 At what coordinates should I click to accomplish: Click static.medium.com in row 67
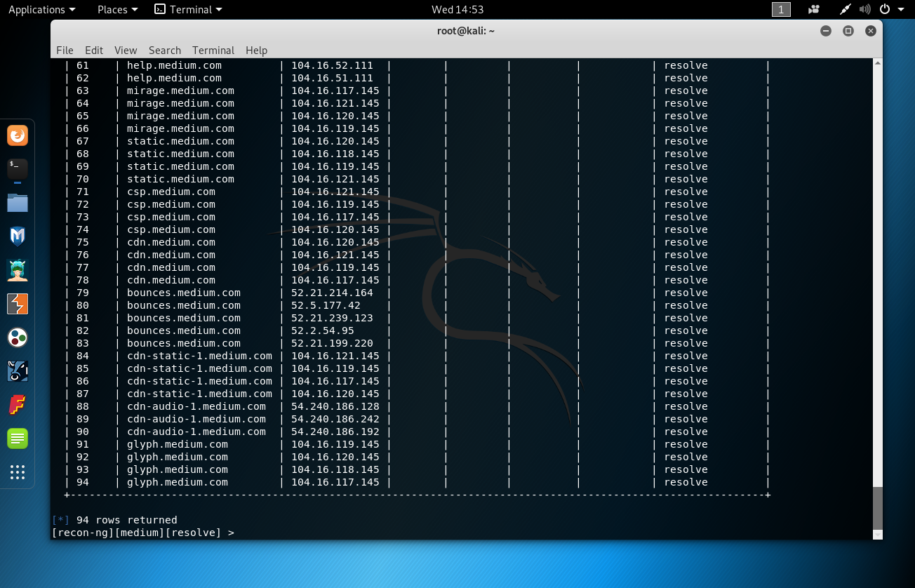click(x=180, y=141)
